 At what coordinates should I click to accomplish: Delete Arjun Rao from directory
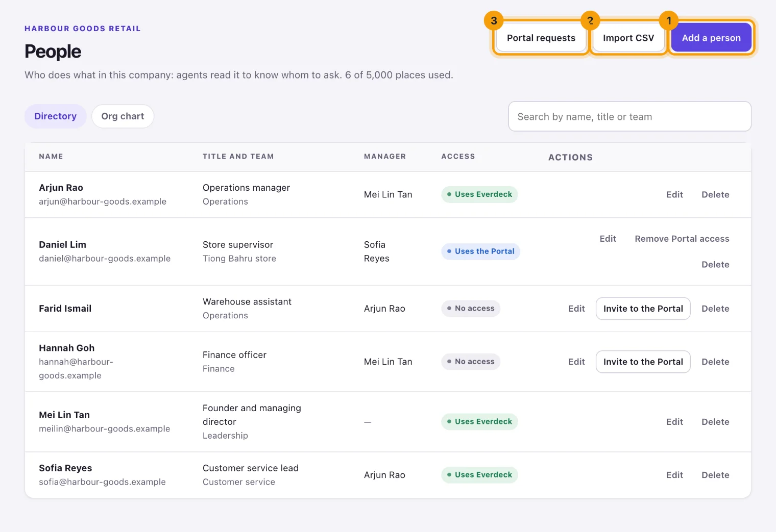click(x=715, y=194)
